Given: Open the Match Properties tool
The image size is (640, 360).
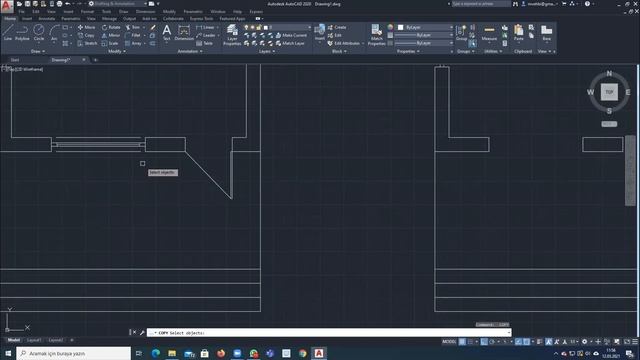Looking at the screenshot, I should tap(376, 34).
